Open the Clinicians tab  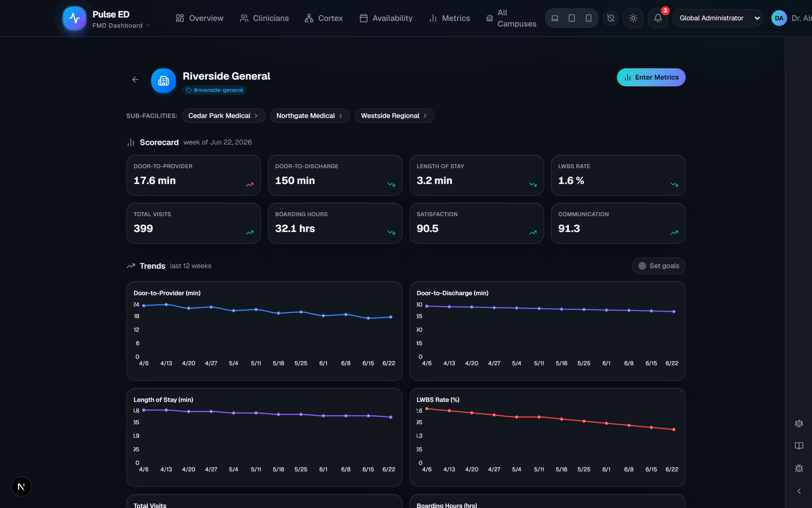[264, 18]
